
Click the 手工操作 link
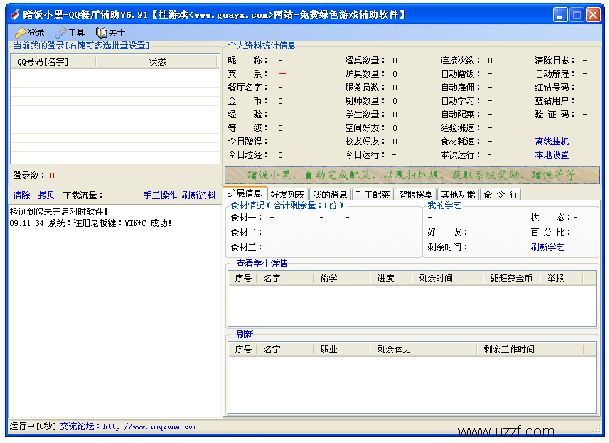coord(160,195)
